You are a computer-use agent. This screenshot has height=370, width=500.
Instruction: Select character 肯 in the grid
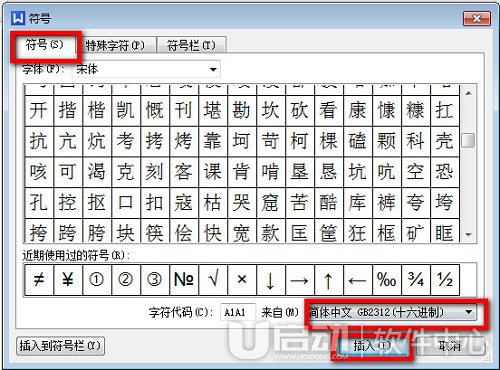242,172
